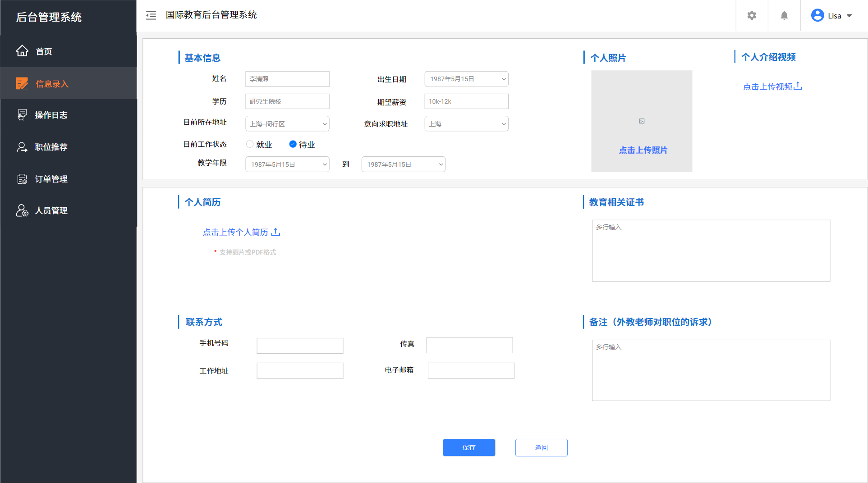Open 职位推荐 in the sidebar menu
Screen dimensions: 868x483
click(x=51, y=147)
